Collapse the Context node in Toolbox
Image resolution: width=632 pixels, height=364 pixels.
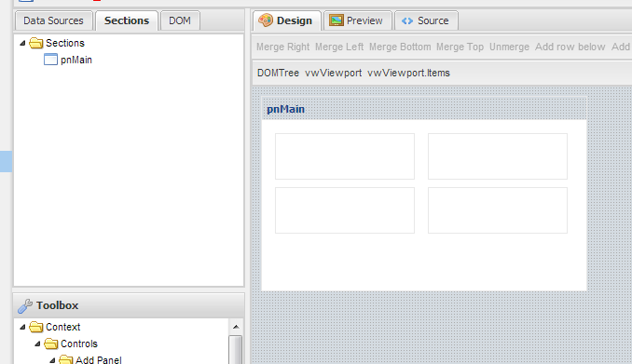[22, 327]
